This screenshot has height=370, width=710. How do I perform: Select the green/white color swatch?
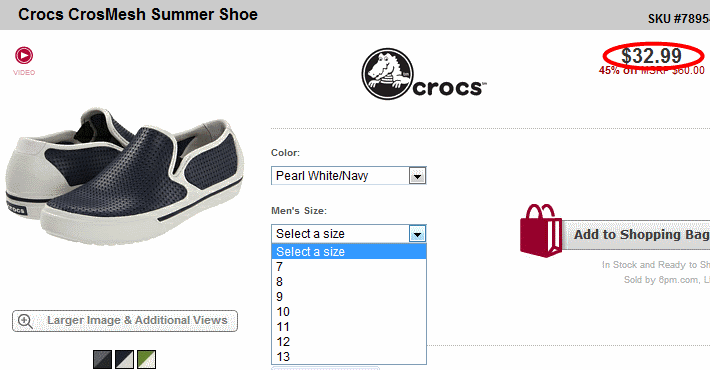(x=147, y=359)
